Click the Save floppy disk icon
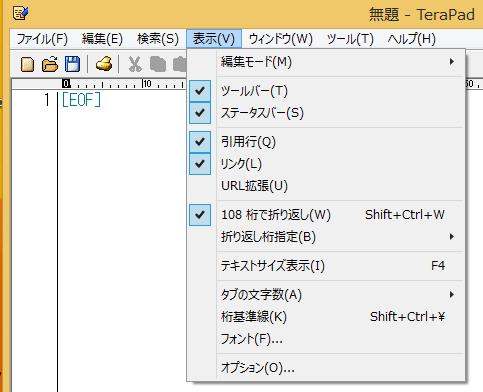Screen dimensions: 483x392 (72, 64)
